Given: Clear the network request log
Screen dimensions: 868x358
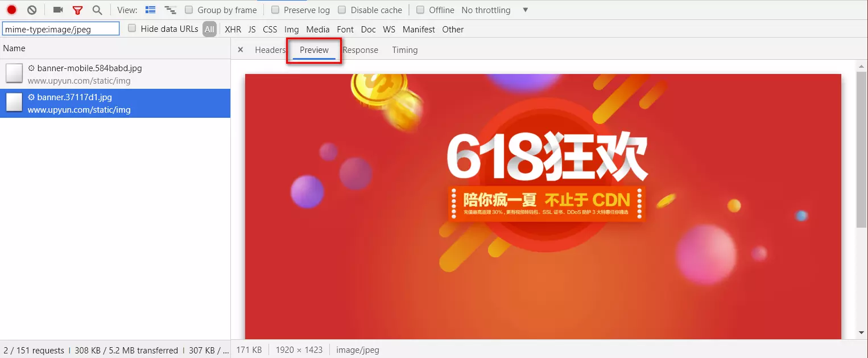Looking at the screenshot, I should coord(32,10).
